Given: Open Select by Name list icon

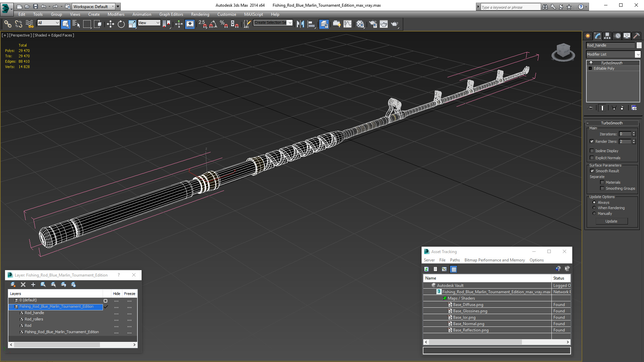Looking at the screenshot, I should (x=76, y=24).
